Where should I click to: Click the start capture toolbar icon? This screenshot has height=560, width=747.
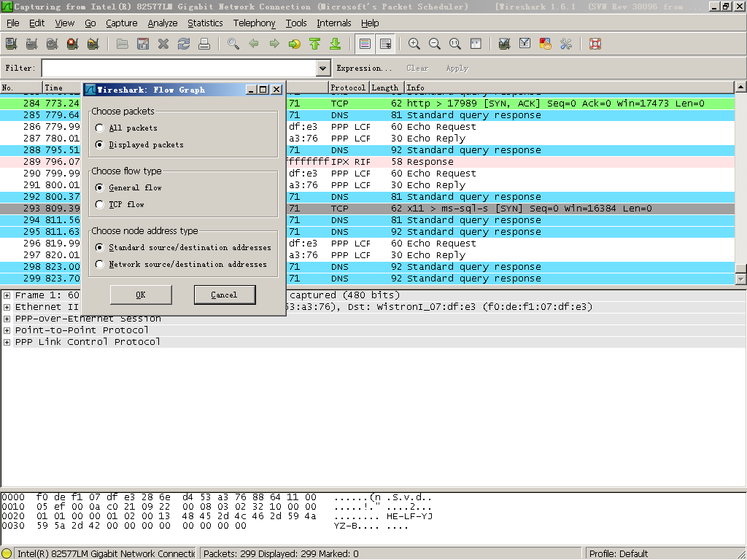[53, 44]
